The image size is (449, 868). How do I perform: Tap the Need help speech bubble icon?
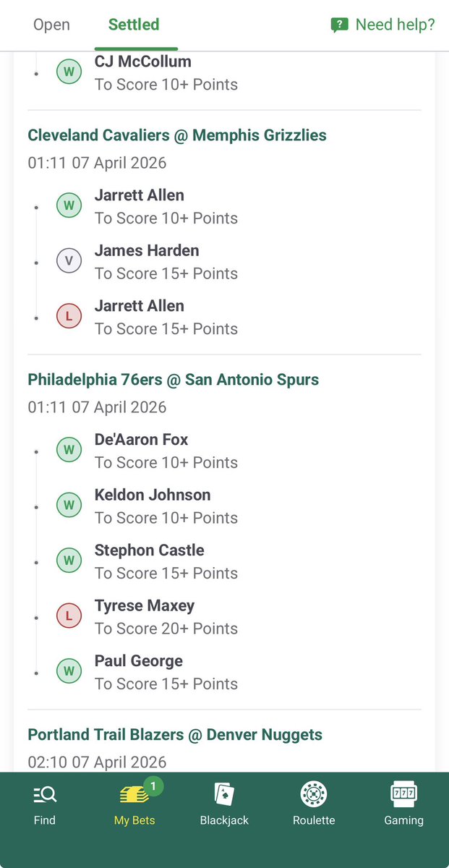tap(339, 25)
